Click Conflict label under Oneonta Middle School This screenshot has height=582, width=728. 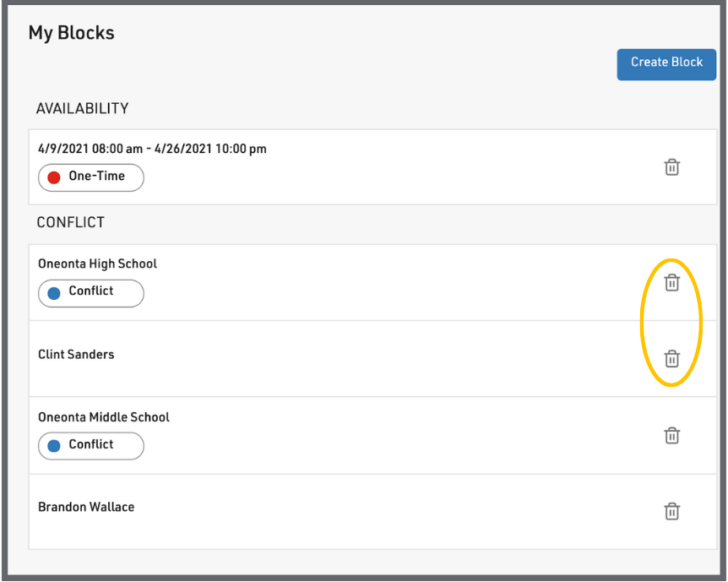pyautogui.click(x=91, y=445)
